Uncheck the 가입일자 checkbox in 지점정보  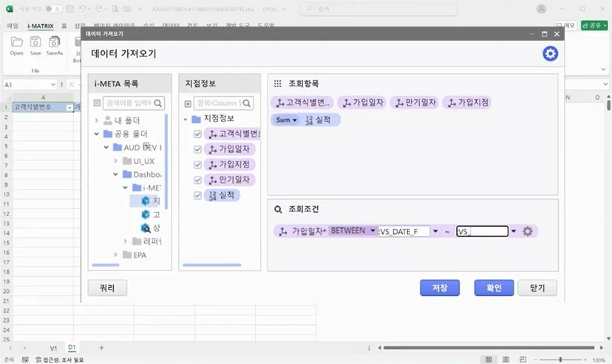coord(197,149)
